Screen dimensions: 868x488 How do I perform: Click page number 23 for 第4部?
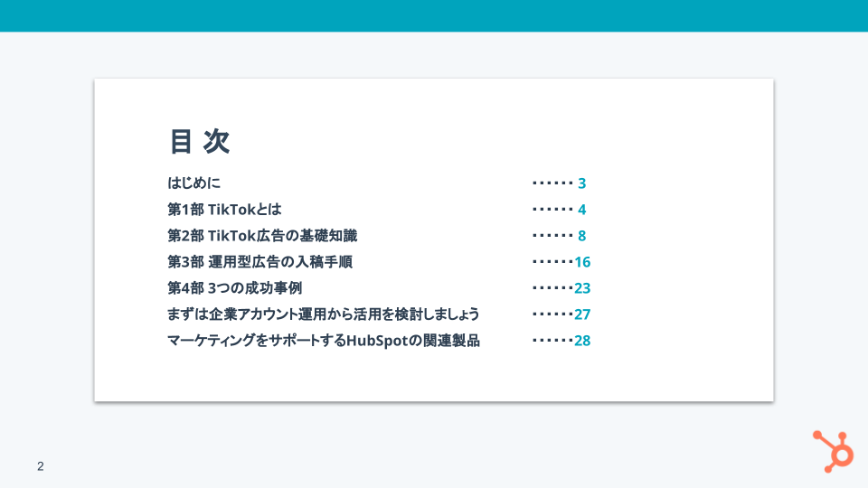pos(582,288)
